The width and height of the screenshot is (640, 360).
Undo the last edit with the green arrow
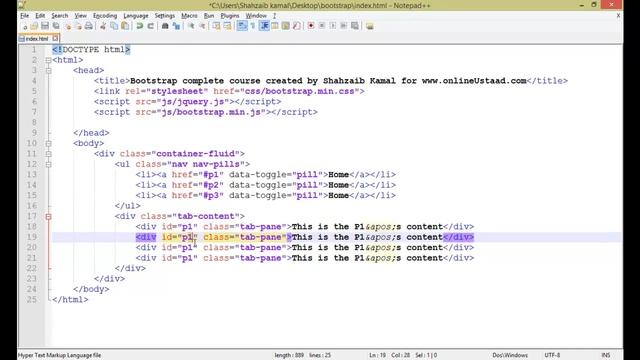140,26
